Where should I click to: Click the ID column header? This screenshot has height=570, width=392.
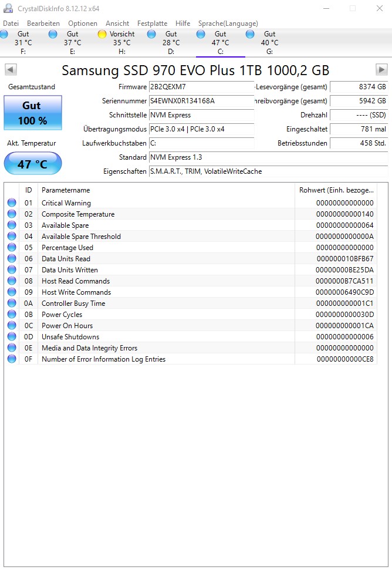[28, 190]
